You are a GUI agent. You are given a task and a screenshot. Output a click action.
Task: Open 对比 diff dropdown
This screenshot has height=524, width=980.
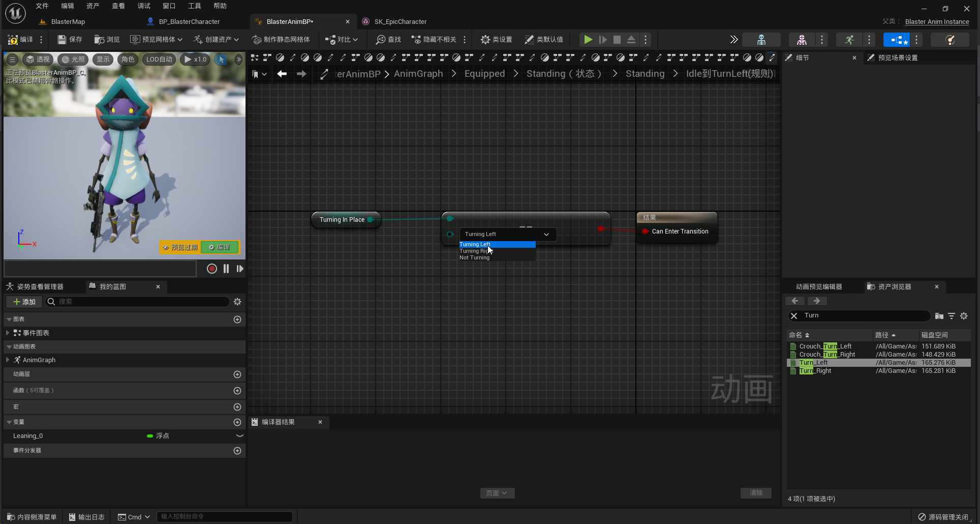coord(341,39)
